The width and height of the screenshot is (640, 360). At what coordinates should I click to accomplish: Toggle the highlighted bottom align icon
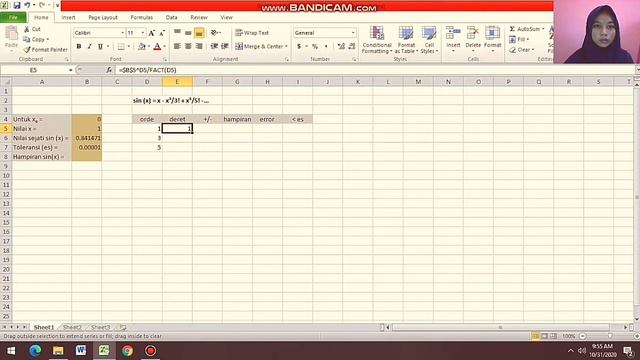[199, 33]
